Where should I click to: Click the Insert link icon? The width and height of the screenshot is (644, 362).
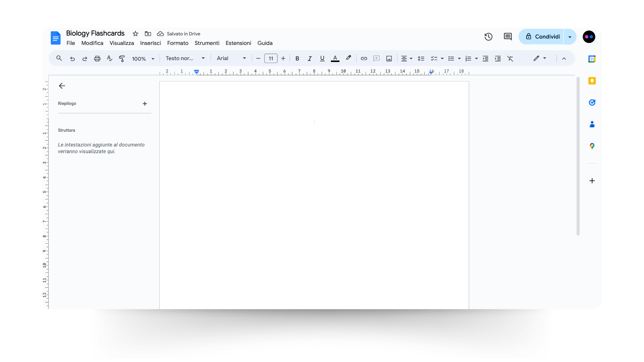[364, 58]
